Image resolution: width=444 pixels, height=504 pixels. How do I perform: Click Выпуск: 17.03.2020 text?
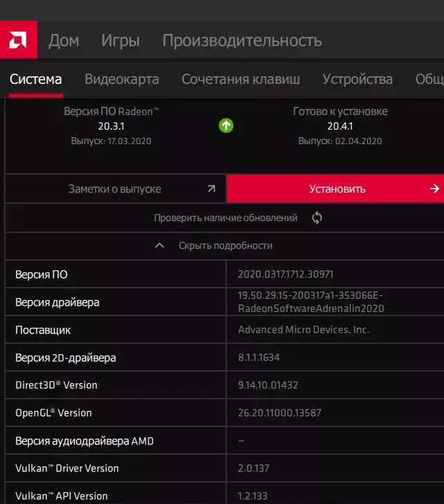tap(111, 141)
